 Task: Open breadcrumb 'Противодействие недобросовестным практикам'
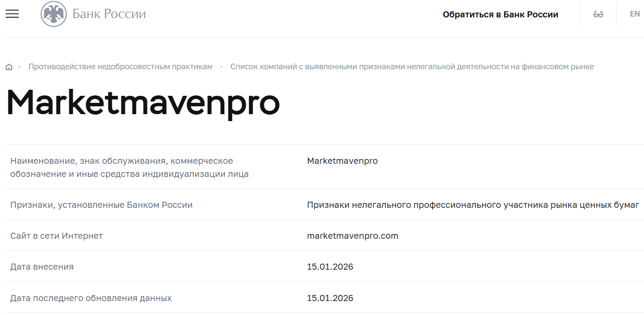(x=120, y=66)
